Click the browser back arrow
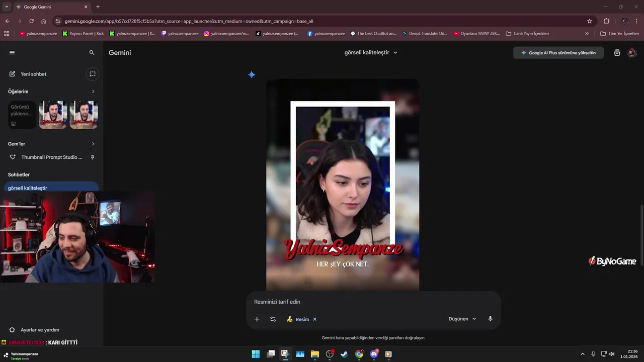The image size is (644, 362). point(7,21)
